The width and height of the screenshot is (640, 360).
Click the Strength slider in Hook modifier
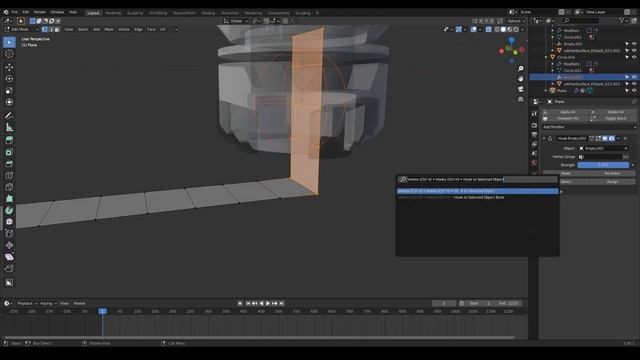603,165
